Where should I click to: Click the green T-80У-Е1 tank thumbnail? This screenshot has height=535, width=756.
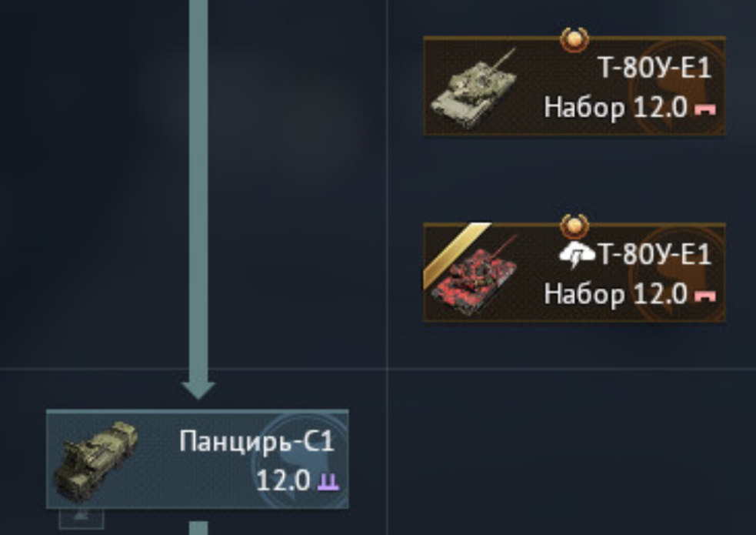tap(475, 89)
